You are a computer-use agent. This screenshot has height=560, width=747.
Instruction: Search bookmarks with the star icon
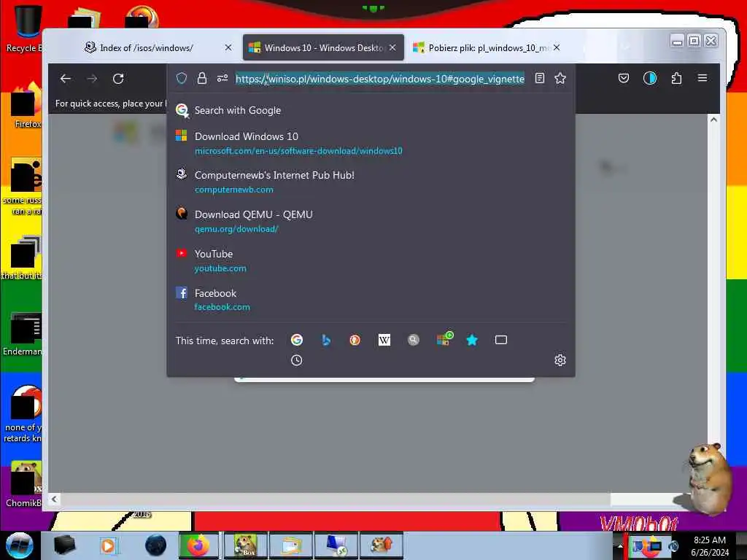pyautogui.click(x=472, y=340)
